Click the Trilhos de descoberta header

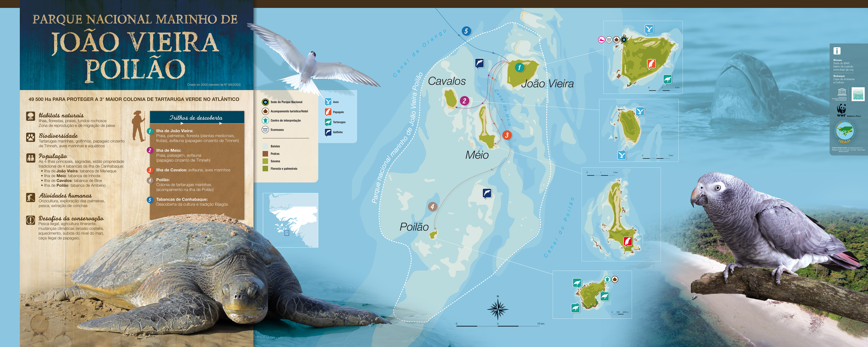(x=196, y=118)
